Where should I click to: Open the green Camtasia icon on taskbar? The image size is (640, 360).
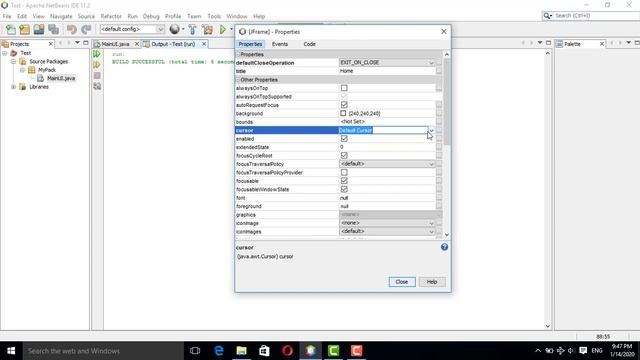click(333, 351)
